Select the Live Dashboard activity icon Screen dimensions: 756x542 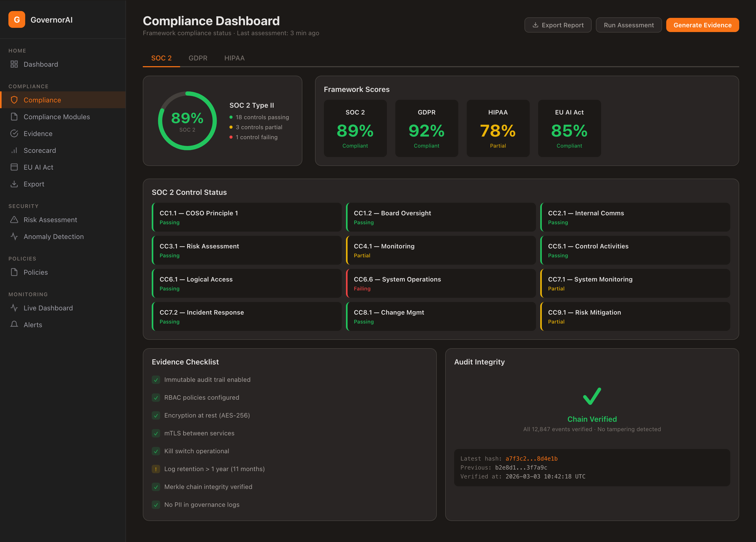coord(14,308)
